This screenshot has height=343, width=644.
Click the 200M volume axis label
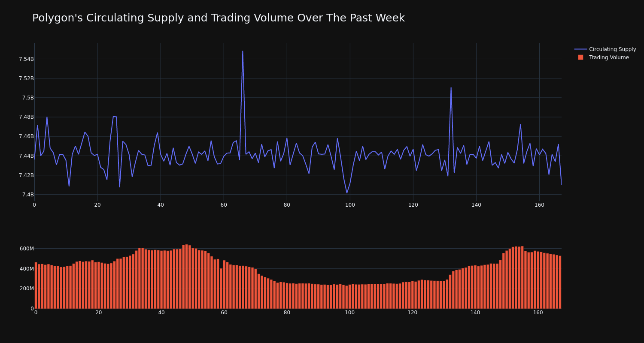click(26, 289)
